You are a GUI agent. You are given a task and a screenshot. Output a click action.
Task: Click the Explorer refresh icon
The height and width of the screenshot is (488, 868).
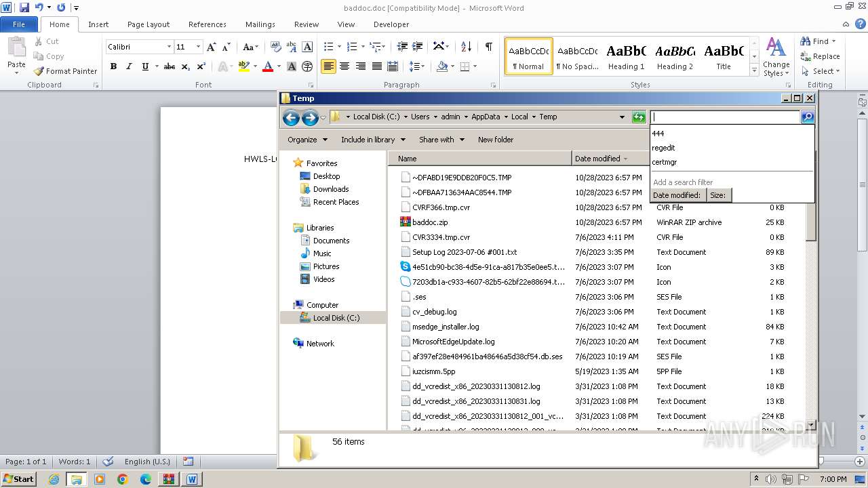click(x=638, y=117)
